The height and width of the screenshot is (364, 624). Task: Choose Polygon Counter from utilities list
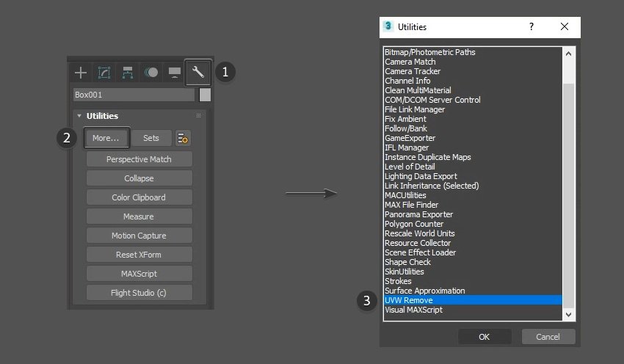(x=414, y=224)
